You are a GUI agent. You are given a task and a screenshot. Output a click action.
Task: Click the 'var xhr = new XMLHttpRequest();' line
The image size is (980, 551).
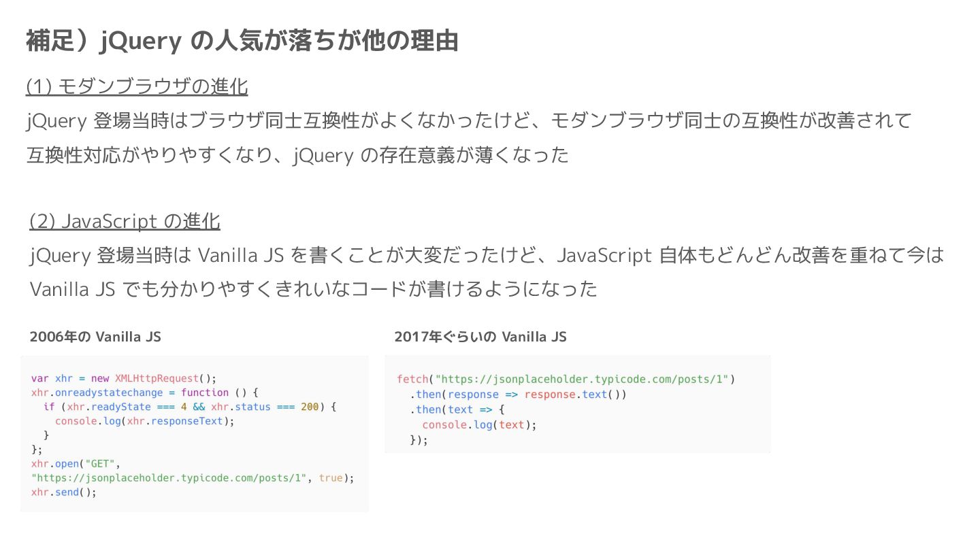point(124,378)
